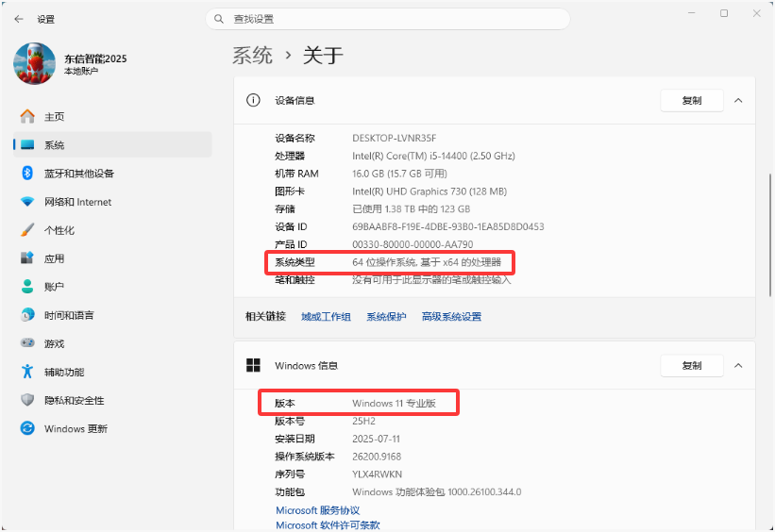This screenshot has width=775, height=532.
Task: Click the search magnifier icon
Action: coord(218,19)
